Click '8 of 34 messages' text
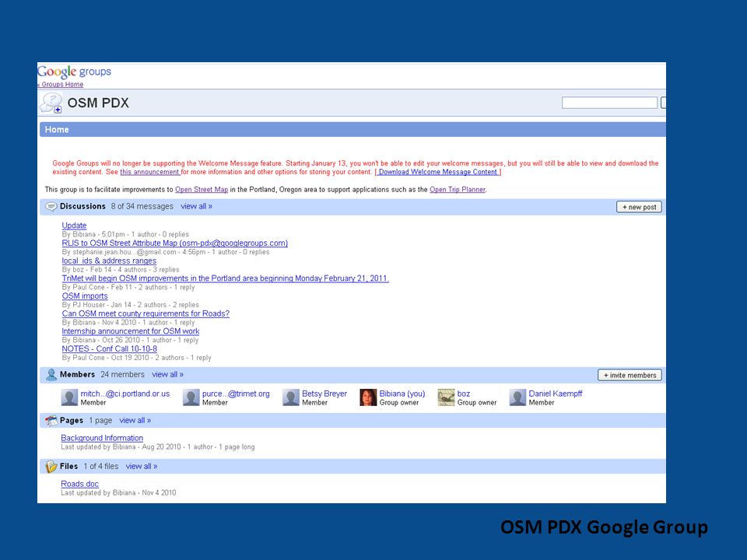Image resolution: width=747 pixels, height=560 pixels. tap(142, 206)
